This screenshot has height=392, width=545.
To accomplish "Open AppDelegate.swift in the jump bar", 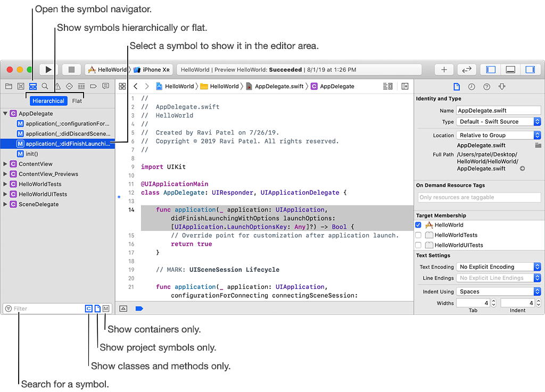I will pyautogui.click(x=275, y=86).
